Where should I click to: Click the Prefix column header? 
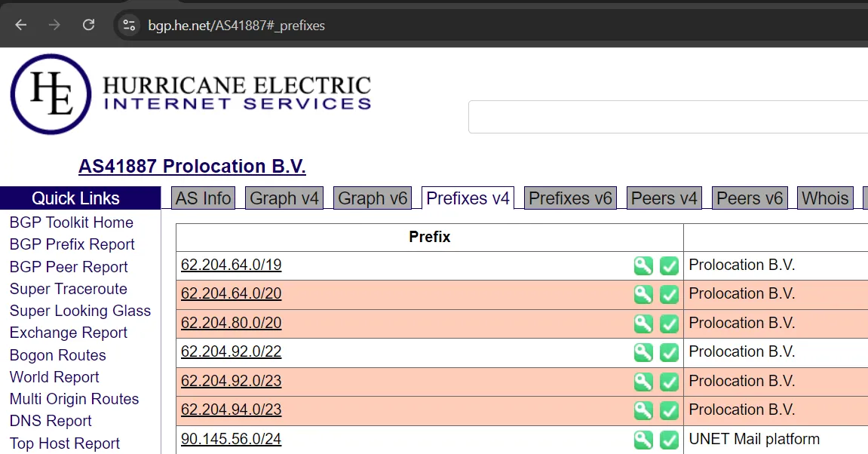(x=430, y=237)
